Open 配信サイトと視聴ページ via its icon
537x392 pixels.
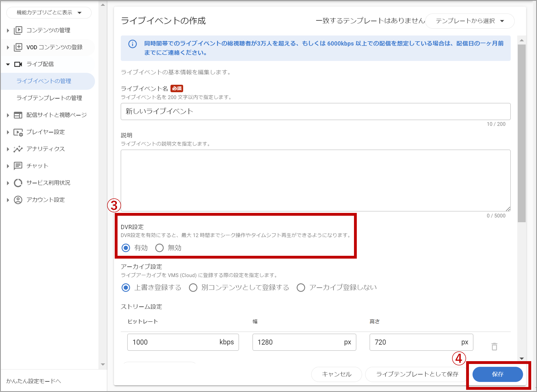point(18,115)
